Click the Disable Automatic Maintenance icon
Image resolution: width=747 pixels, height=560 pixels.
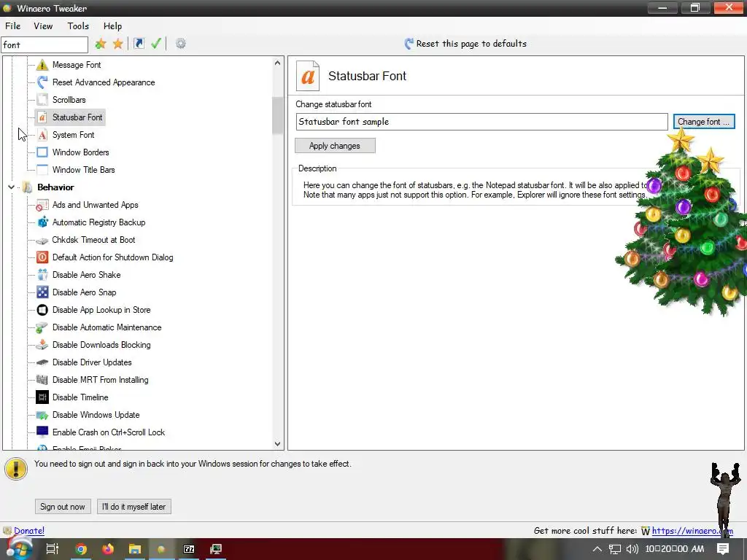[x=42, y=327]
